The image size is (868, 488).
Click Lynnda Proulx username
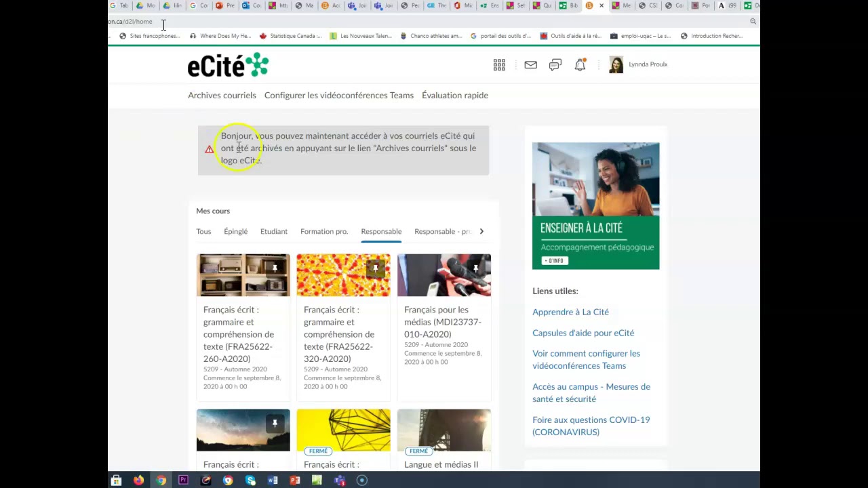[648, 64]
